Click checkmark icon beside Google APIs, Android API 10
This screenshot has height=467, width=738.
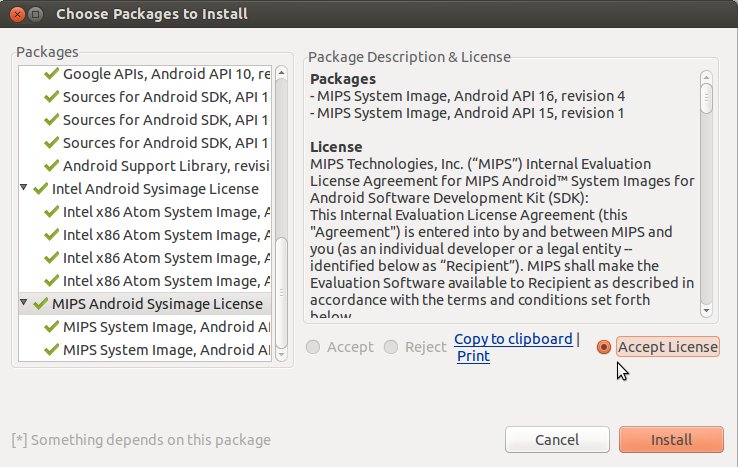[51, 74]
